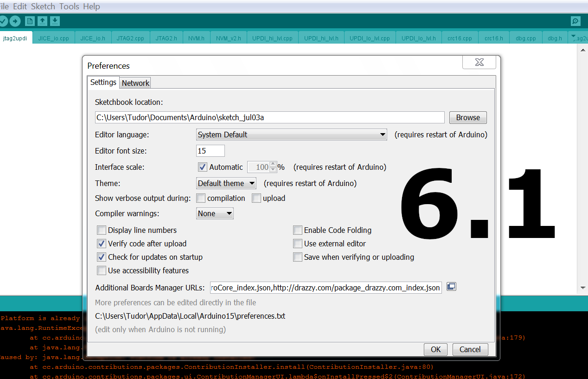Click the Browse button

pos(468,117)
